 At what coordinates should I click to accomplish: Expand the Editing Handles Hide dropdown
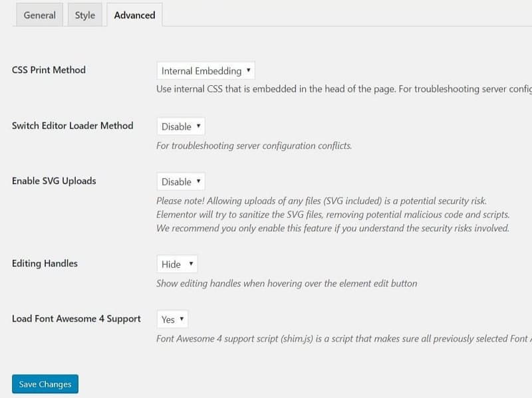pyautogui.click(x=177, y=264)
